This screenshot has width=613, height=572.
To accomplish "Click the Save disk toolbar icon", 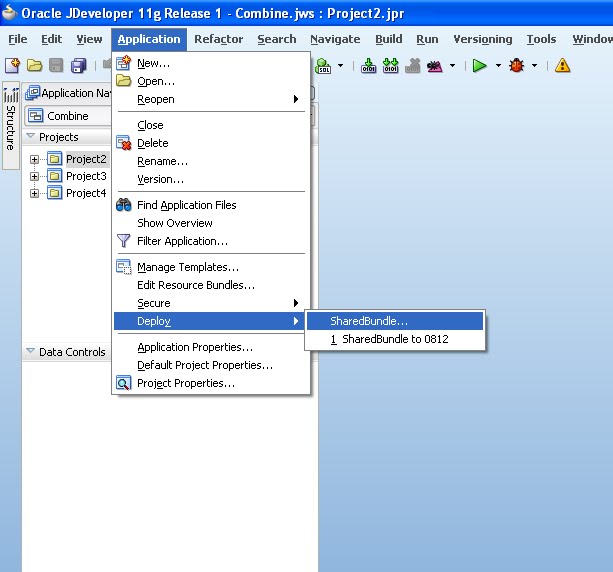I will [56, 65].
